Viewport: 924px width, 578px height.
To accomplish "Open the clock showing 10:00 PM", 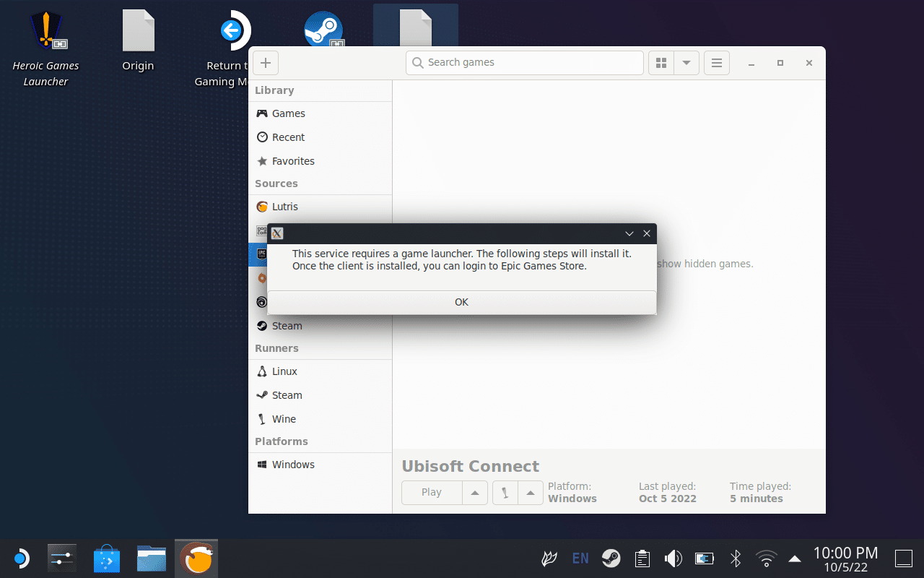I will [845, 559].
